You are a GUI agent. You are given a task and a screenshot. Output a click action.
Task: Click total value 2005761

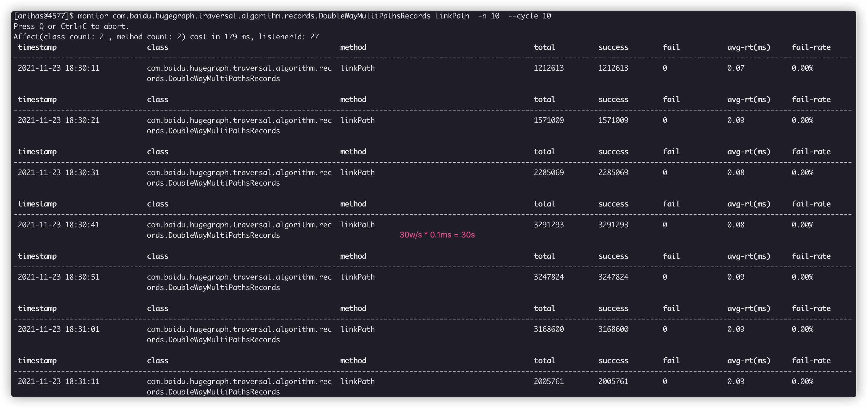[x=548, y=381]
